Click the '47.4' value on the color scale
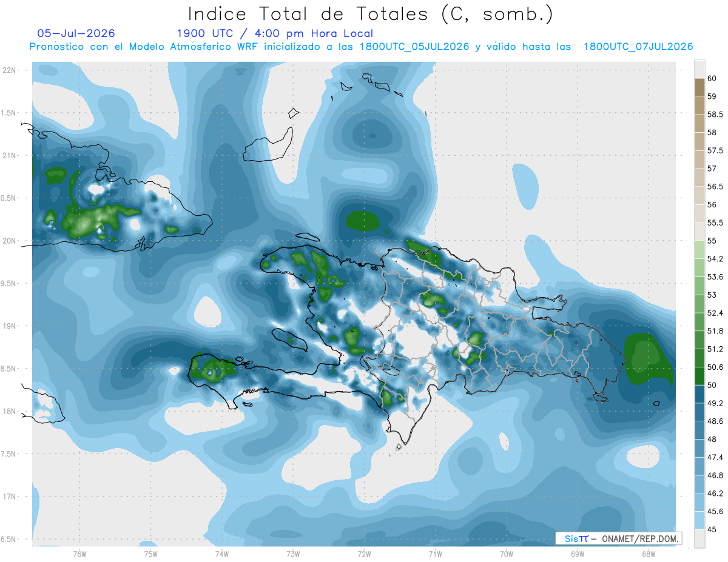This screenshot has width=728, height=562. (715, 457)
